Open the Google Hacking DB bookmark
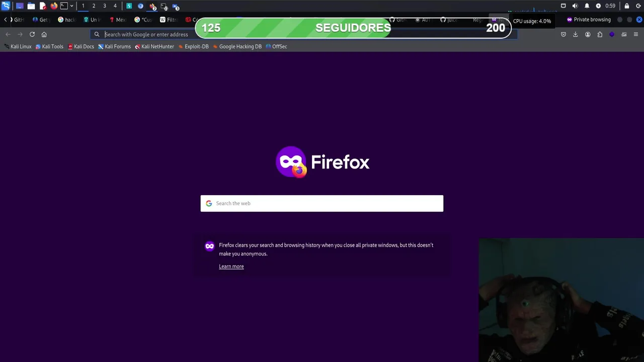 pos(237,46)
